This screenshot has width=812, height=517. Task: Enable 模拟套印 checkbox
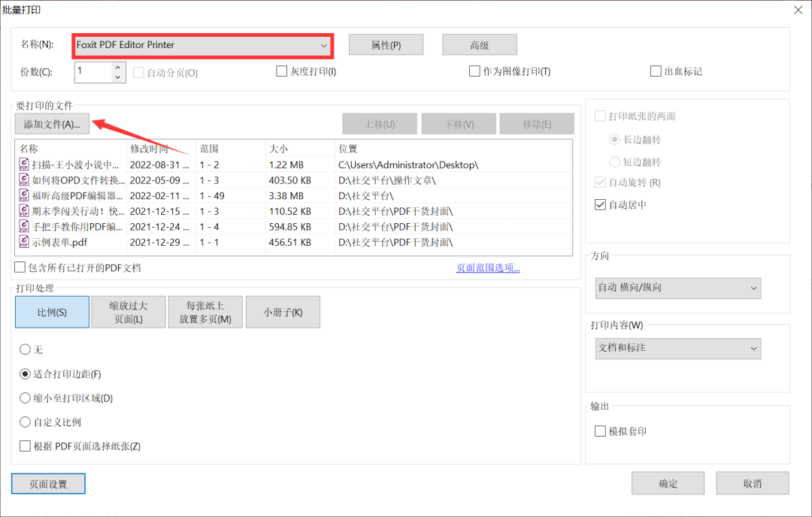coord(600,431)
